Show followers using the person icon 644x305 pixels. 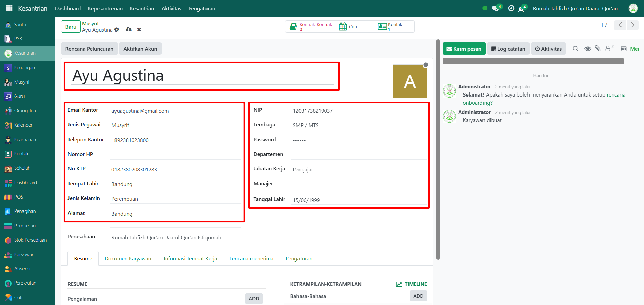pos(608,49)
